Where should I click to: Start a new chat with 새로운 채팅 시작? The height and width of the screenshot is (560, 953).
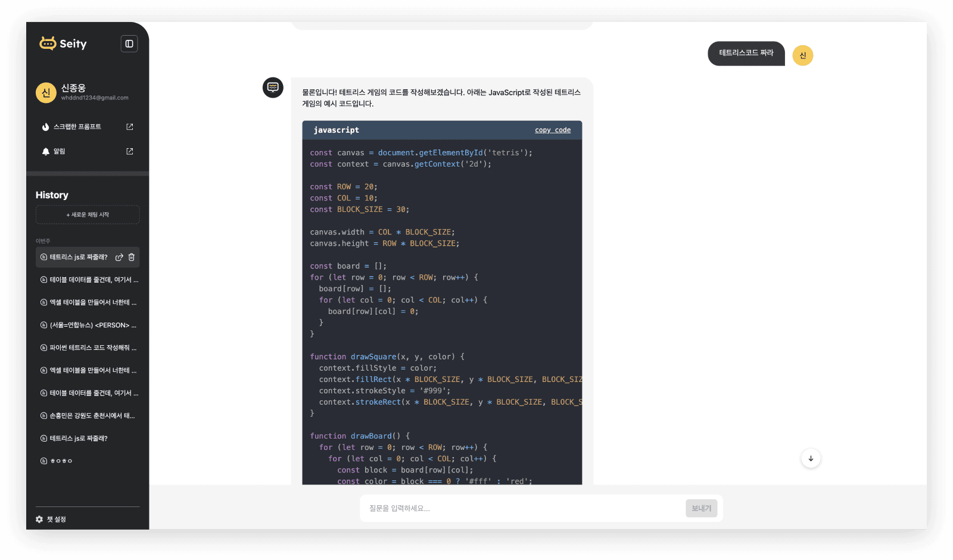pyautogui.click(x=88, y=215)
